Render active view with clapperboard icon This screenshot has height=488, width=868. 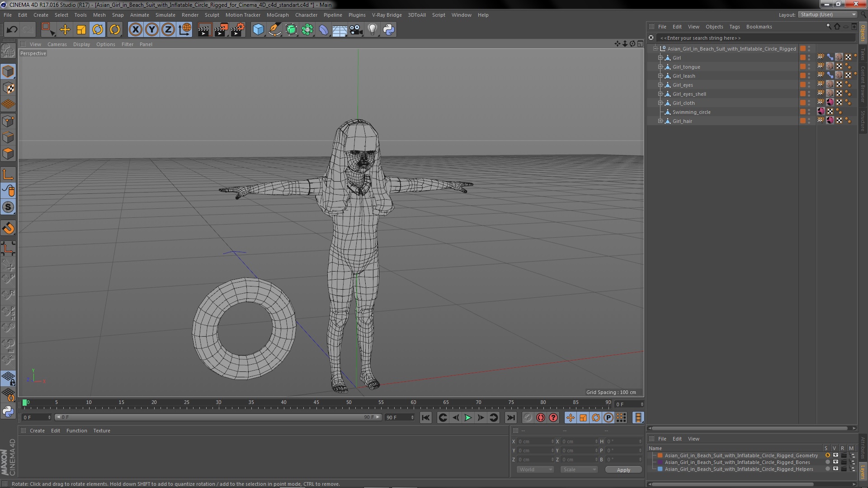tap(204, 30)
